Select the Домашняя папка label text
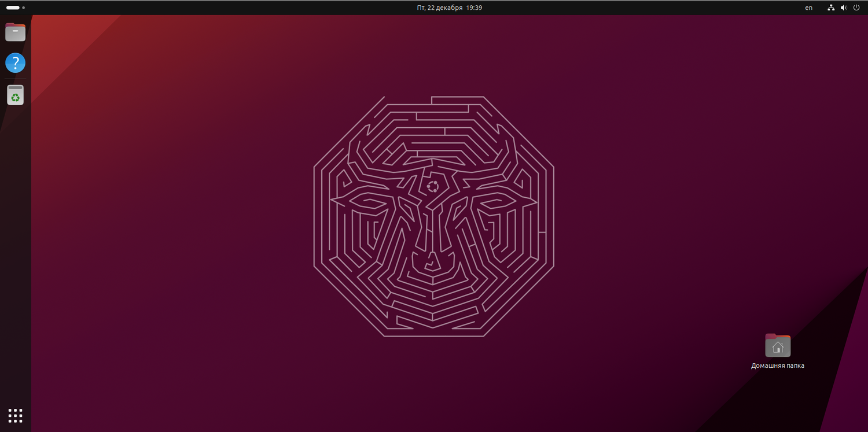This screenshot has height=432, width=868. click(x=778, y=365)
